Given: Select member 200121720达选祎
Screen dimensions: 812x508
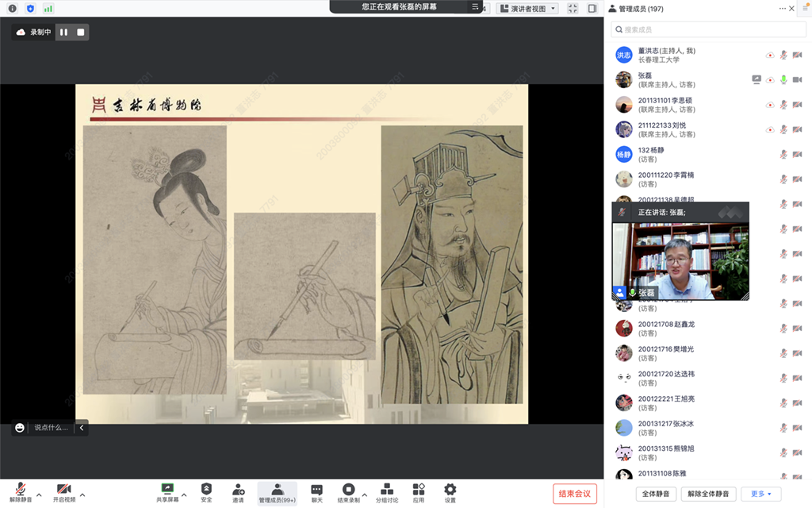Looking at the screenshot, I should point(708,379).
